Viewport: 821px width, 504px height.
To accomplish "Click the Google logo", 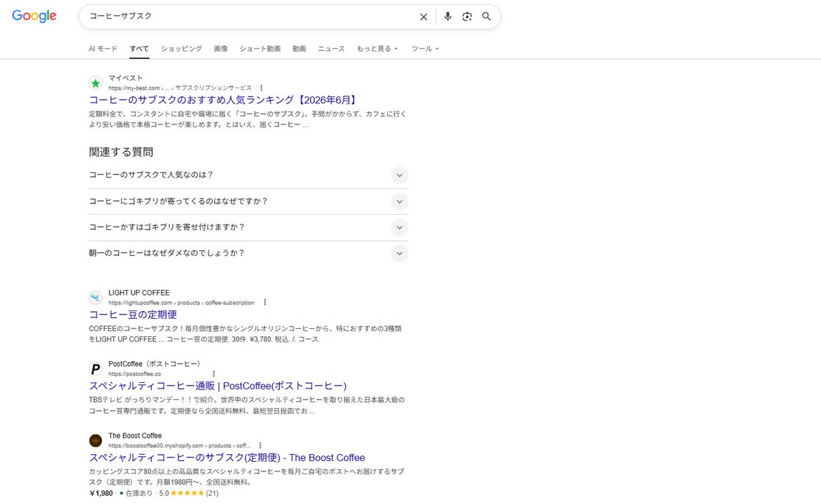I will pos(34,16).
